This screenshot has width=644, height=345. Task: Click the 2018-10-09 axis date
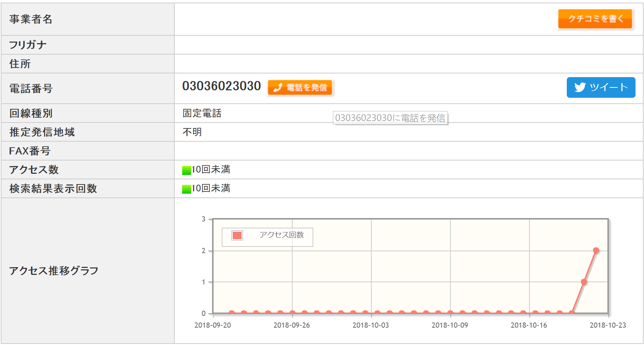[x=450, y=325]
